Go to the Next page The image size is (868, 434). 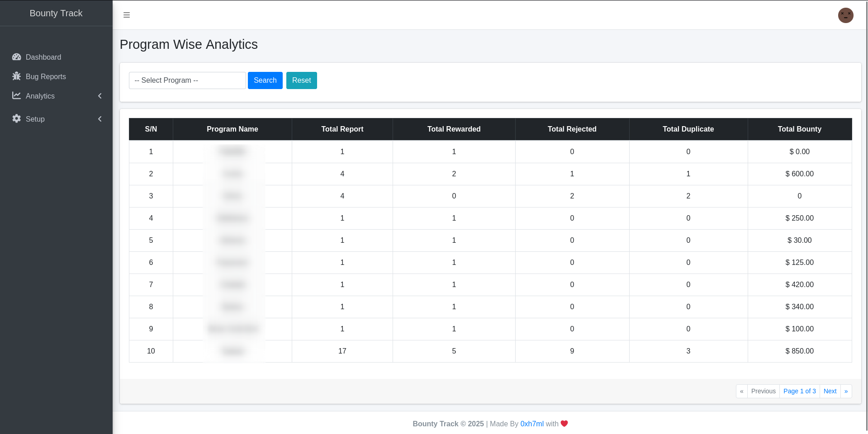coord(830,391)
